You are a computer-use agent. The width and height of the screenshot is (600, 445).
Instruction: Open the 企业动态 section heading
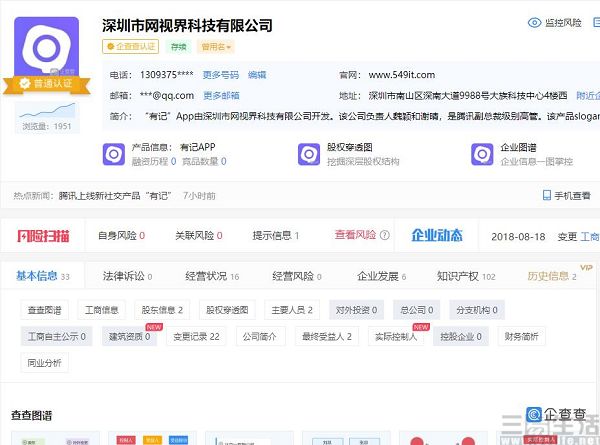tap(437, 235)
